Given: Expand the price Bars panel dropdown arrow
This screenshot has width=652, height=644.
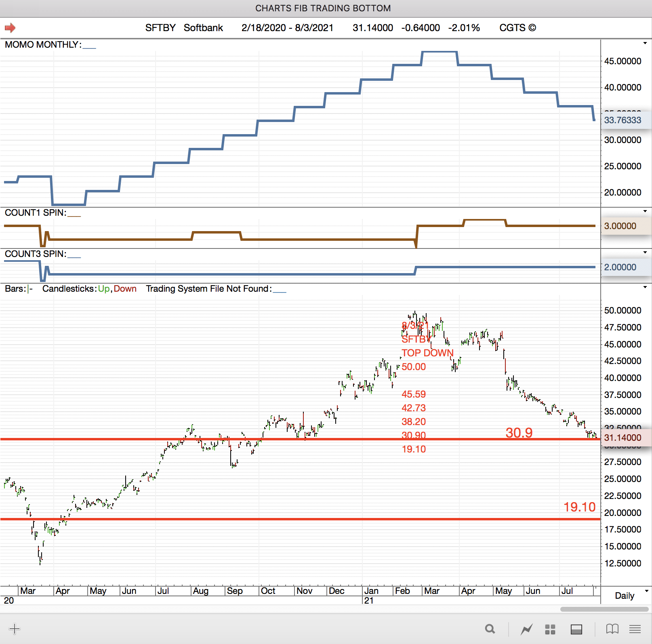Looking at the screenshot, I should tap(645, 287).
